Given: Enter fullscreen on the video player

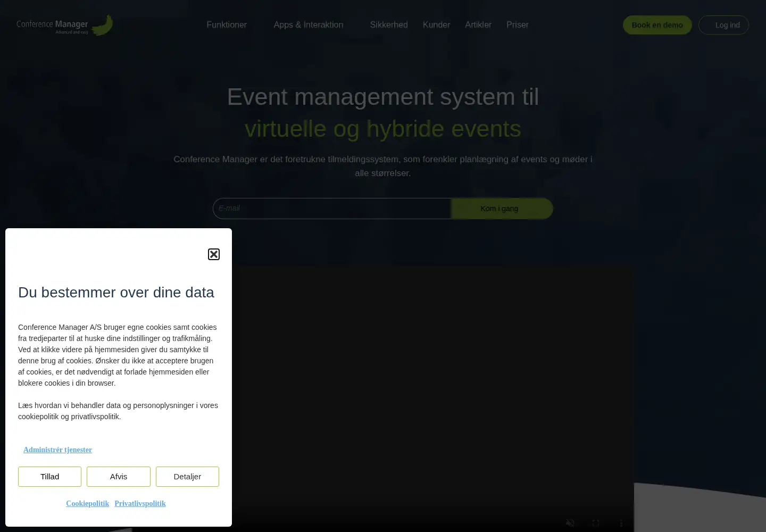Looking at the screenshot, I should [x=596, y=523].
